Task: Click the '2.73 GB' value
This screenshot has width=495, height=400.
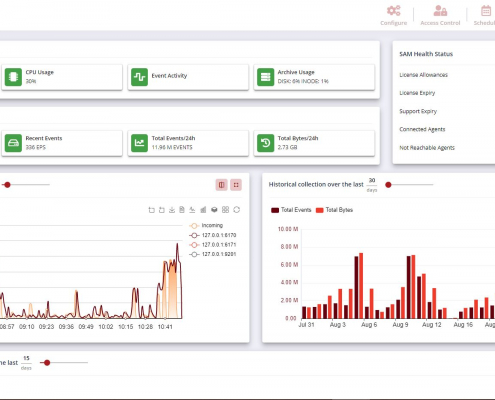Action: pyautogui.click(x=287, y=147)
